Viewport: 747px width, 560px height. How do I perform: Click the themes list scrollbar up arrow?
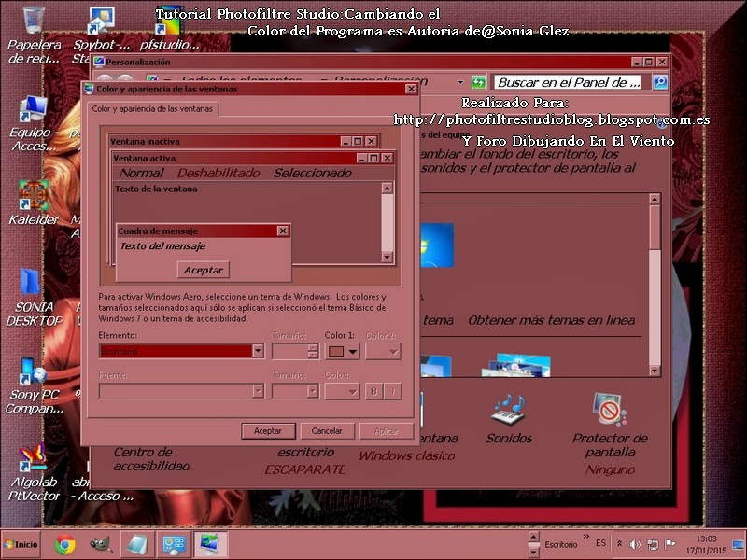point(655,200)
